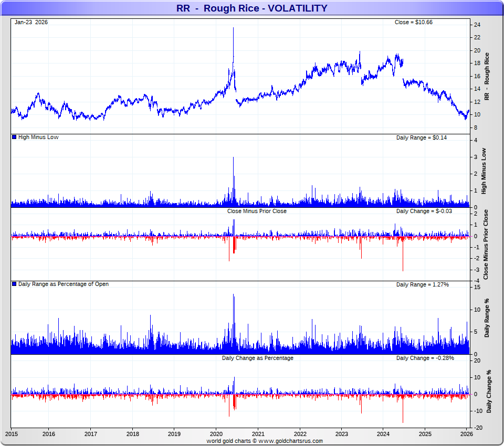Click the 2025 label on the time axis
Image resolution: width=504 pixels, height=446 pixels.
point(425,434)
